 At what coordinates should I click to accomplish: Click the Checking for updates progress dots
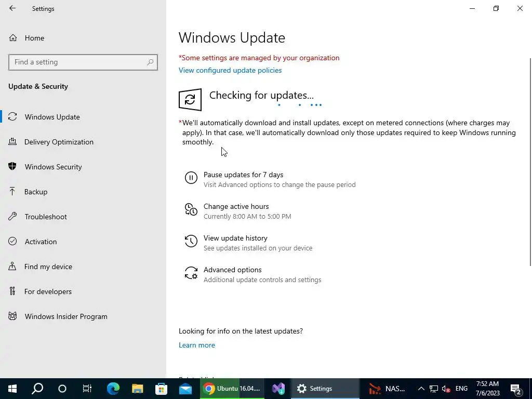pos(299,105)
